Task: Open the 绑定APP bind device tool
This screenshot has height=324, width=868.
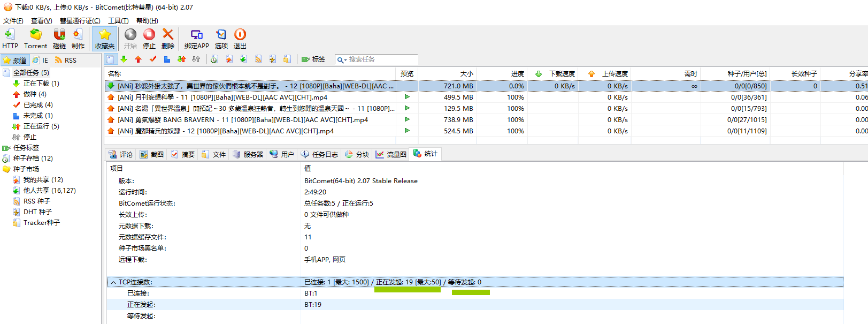Action: coord(197,39)
